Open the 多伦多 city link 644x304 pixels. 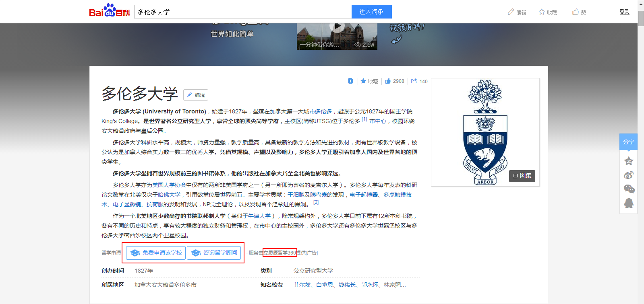323,111
